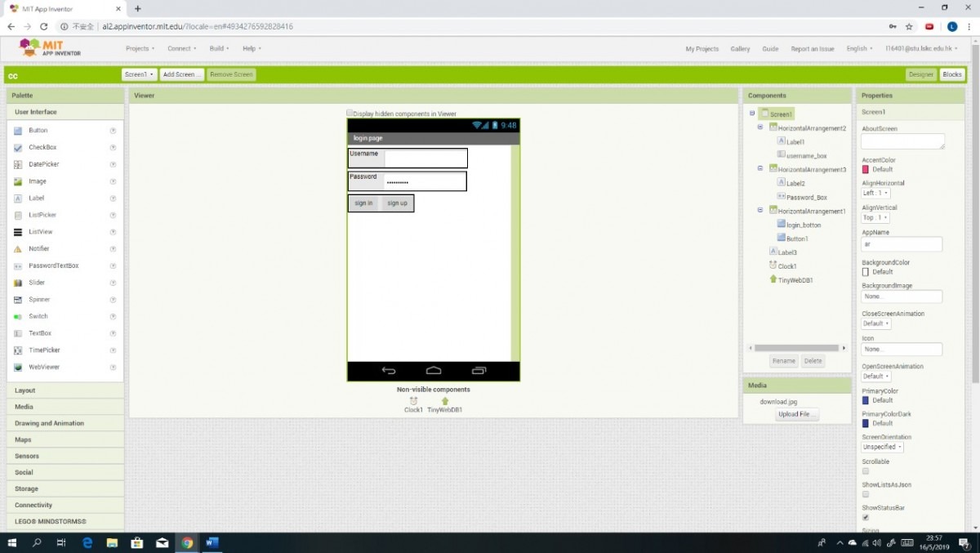980x553 pixels.
Task: Open the Build menu
Action: point(219,49)
